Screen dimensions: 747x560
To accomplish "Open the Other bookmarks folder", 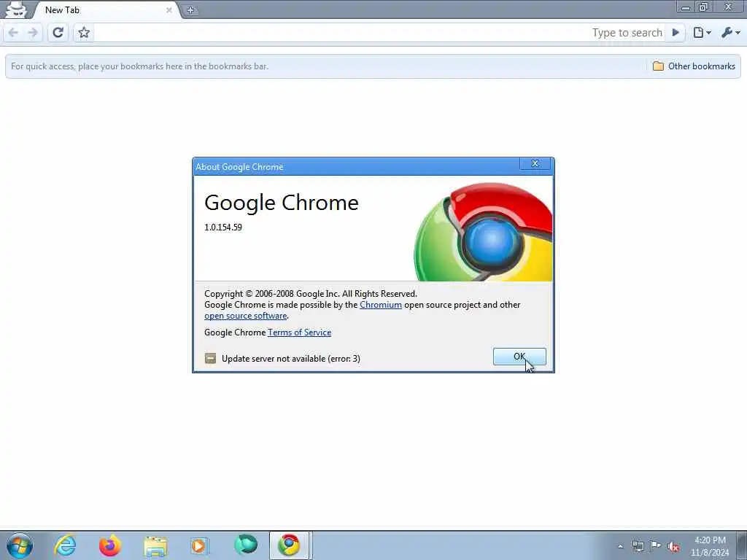I will click(x=694, y=66).
